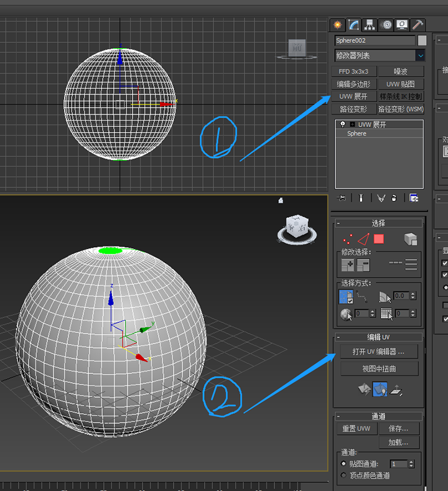
Task: Apply the 噪波 modifier button
Action: coord(401,72)
